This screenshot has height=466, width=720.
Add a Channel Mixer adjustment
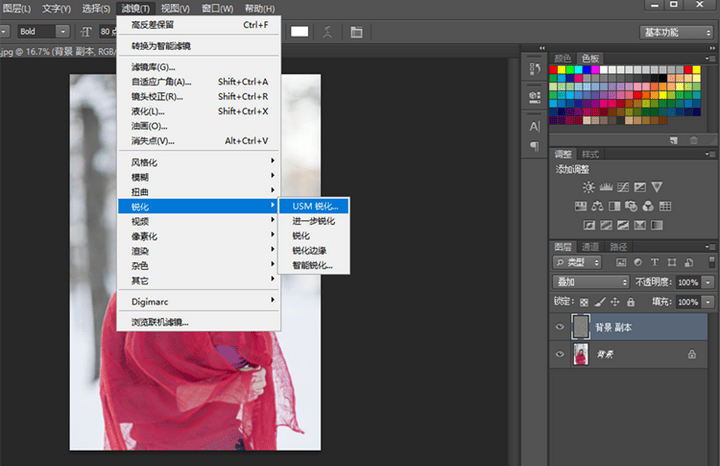[x=648, y=206]
